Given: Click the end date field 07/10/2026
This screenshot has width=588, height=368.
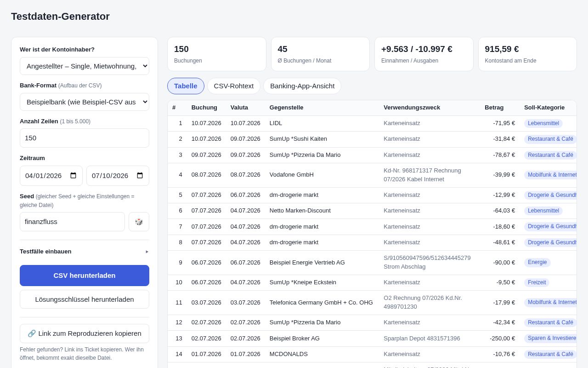Looking at the screenshot, I should pyautogui.click(x=118, y=176).
